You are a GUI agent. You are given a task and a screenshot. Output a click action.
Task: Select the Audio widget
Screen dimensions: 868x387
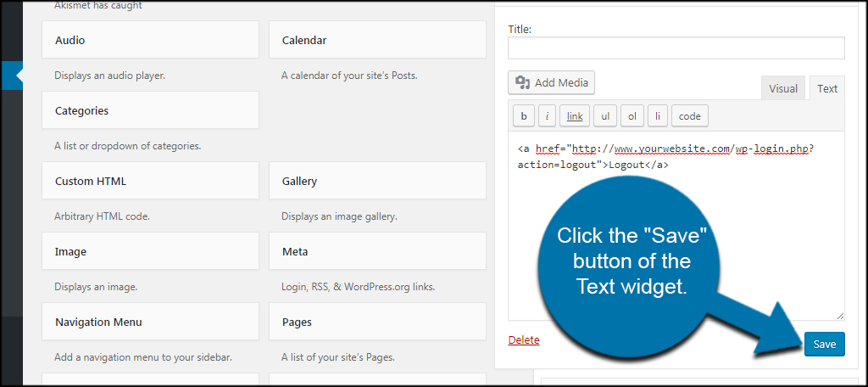click(150, 40)
